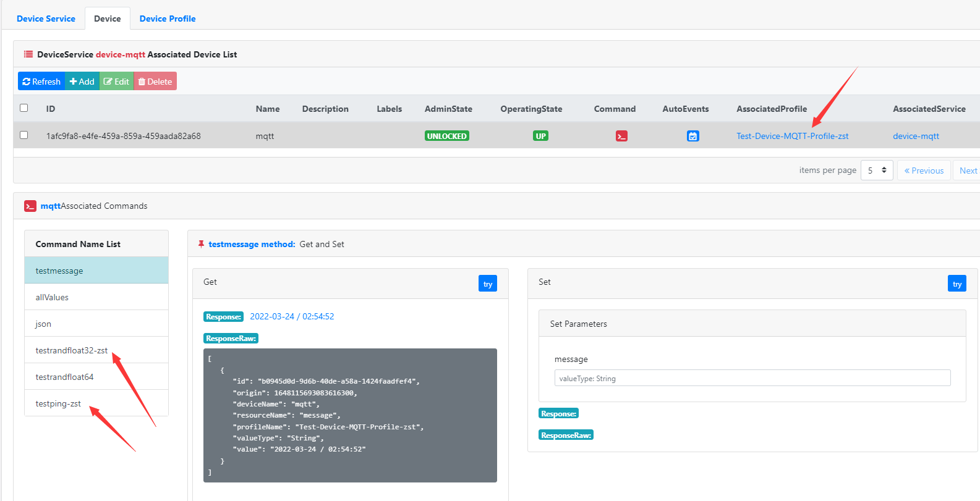Viewport: 980px width, 501px height.
Task: Open the Device Service tab
Action: [x=46, y=19]
